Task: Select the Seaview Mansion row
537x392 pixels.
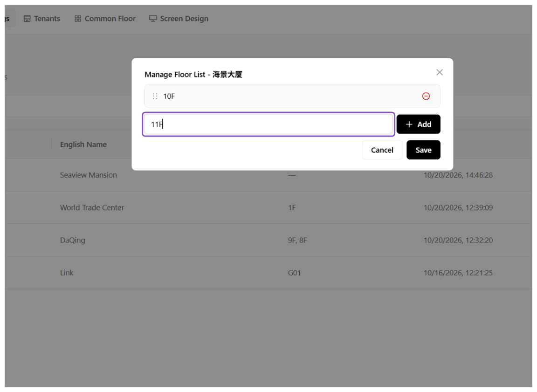Action: click(268, 175)
